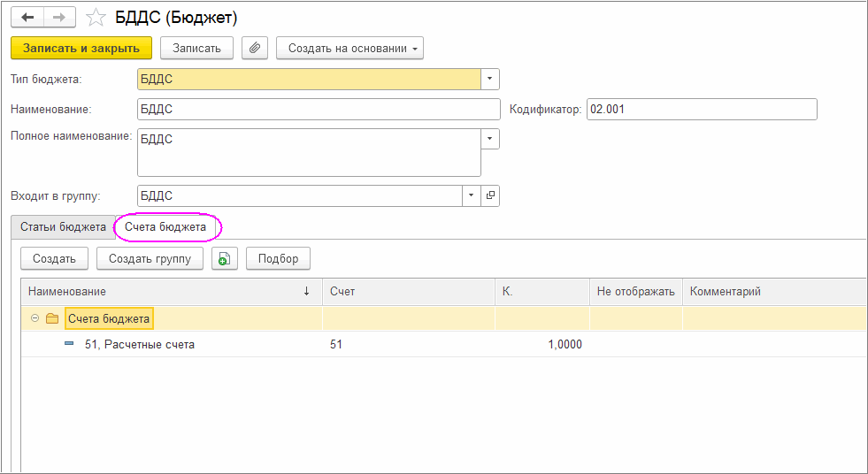Click Записать и закрыть button
The image size is (868, 474).
(x=81, y=48)
